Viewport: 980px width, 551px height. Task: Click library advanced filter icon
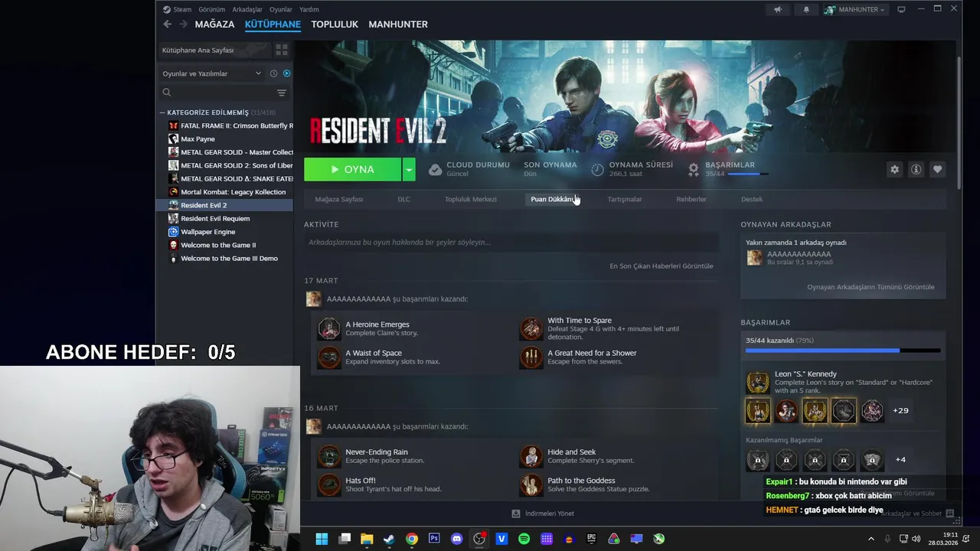click(x=282, y=93)
